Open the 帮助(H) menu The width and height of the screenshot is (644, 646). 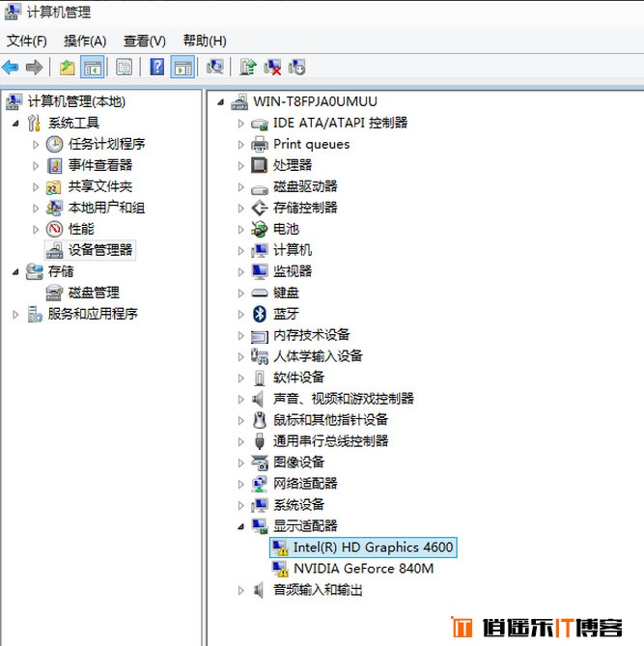205,41
